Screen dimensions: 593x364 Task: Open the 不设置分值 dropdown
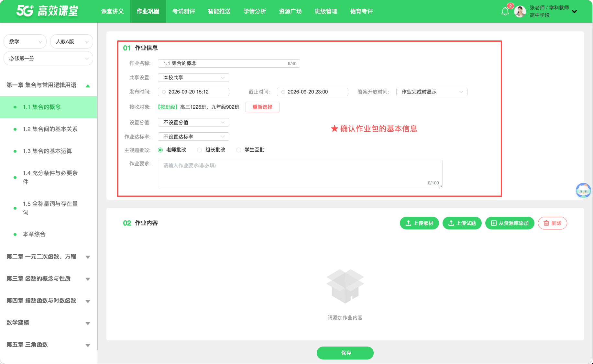click(193, 122)
